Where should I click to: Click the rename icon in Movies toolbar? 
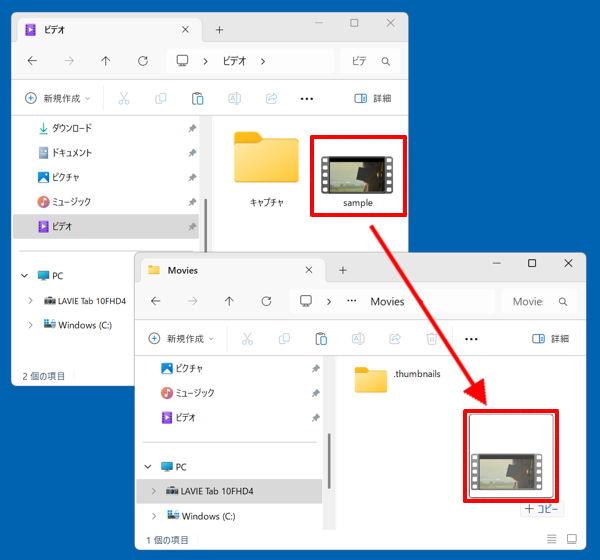357,338
